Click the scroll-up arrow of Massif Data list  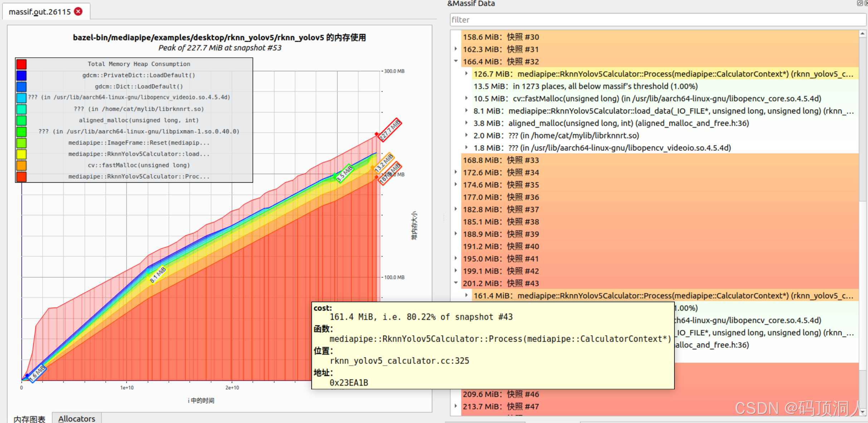coord(863,34)
